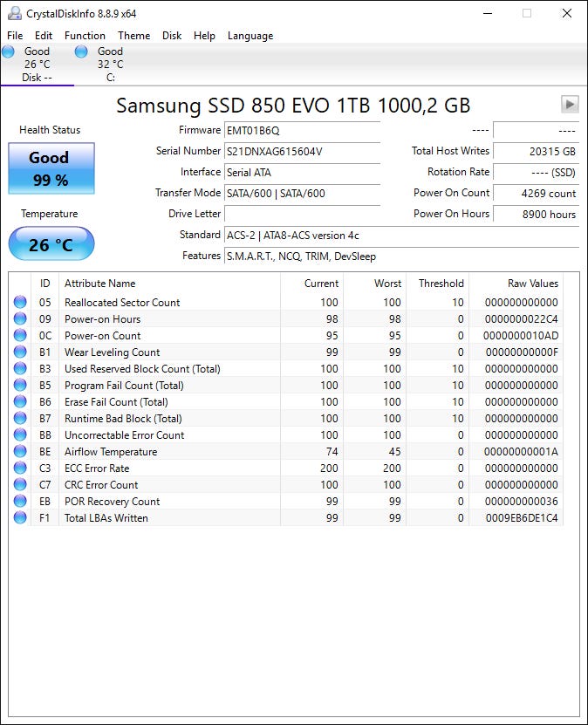This screenshot has width=588, height=725.
Task: Click the Worst column header
Action: [375, 284]
